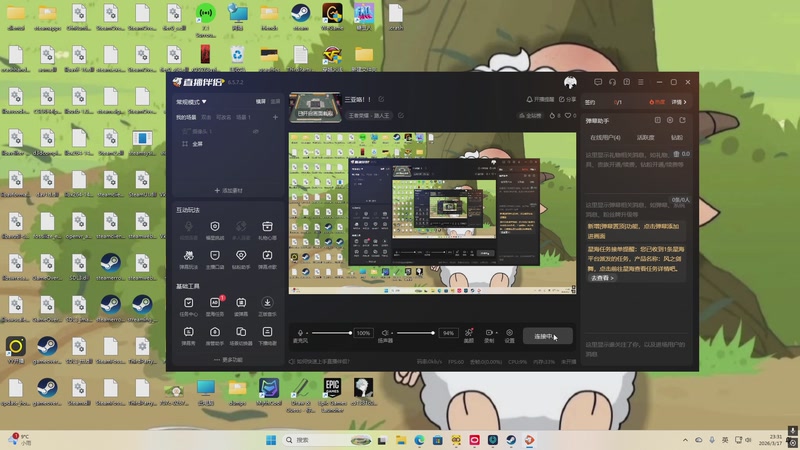Click the hamburger menu icon in title bar

[641, 82]
